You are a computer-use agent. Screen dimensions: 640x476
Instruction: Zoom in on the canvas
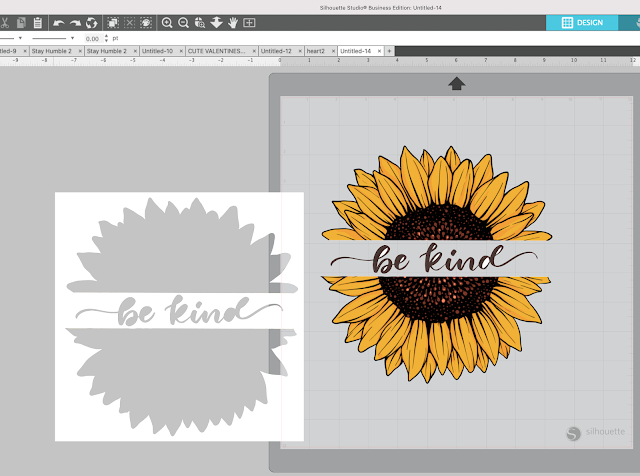(167, 23)
